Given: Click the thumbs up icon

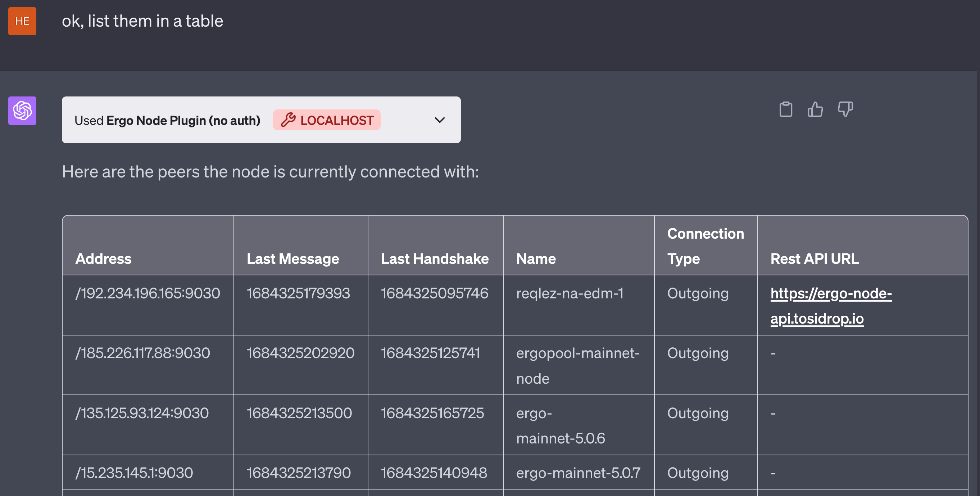Looking at the screenshot, I should (x=815, y=110).
